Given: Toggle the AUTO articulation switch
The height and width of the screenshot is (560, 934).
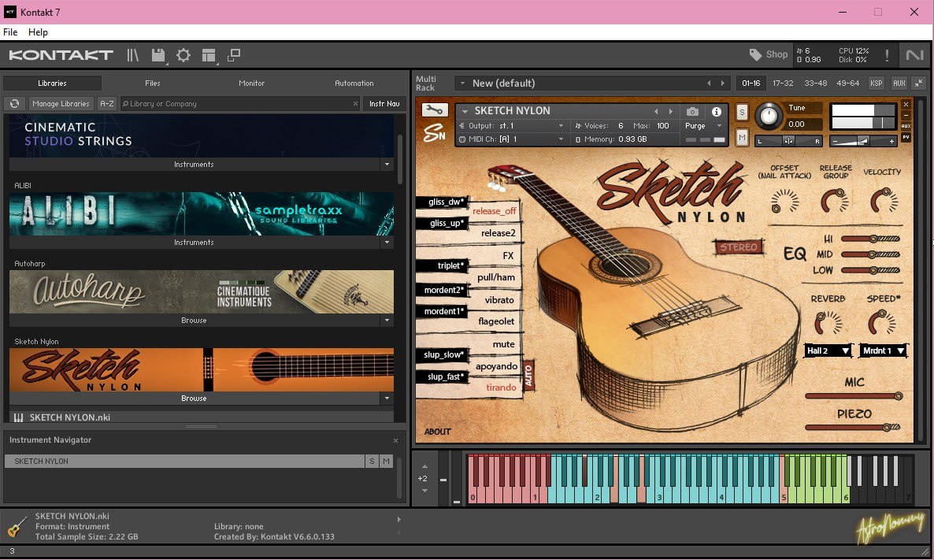Looking at the screenshot, I should [x=528, y=376].
